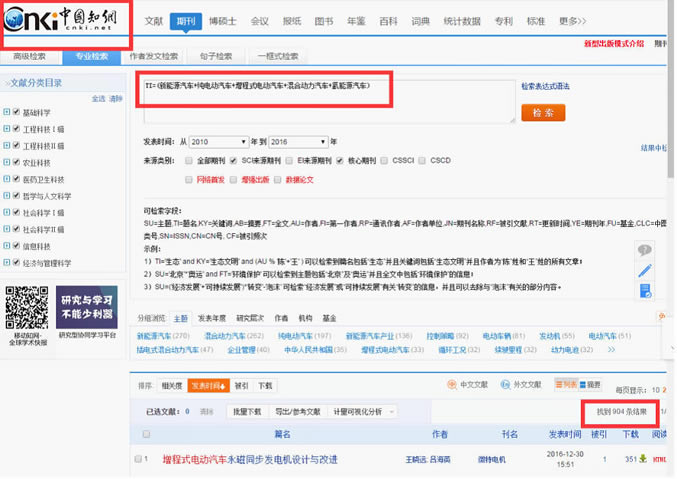Click the blue pencil edit icon
This screenshot has height=479, width=677.
pos(645,270)
